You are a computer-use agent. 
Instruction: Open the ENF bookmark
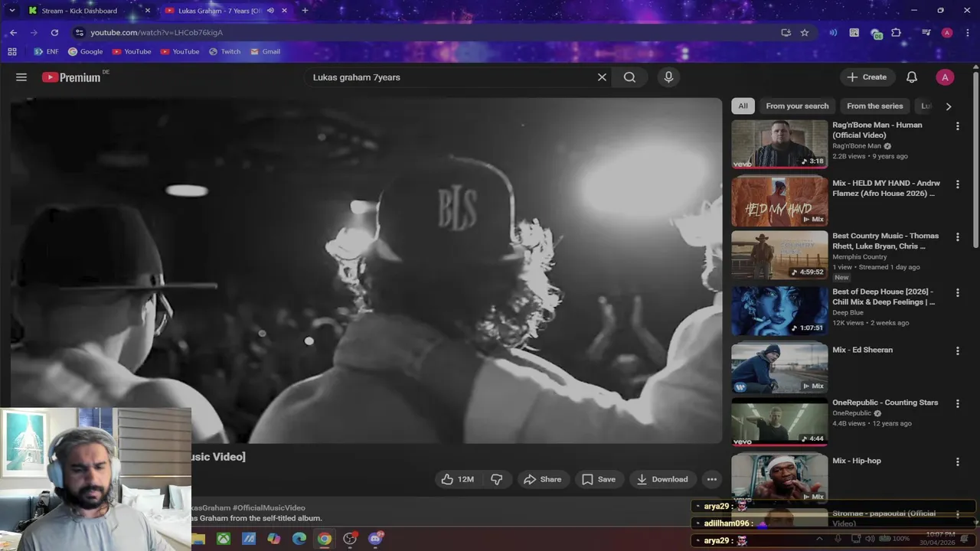46,52
